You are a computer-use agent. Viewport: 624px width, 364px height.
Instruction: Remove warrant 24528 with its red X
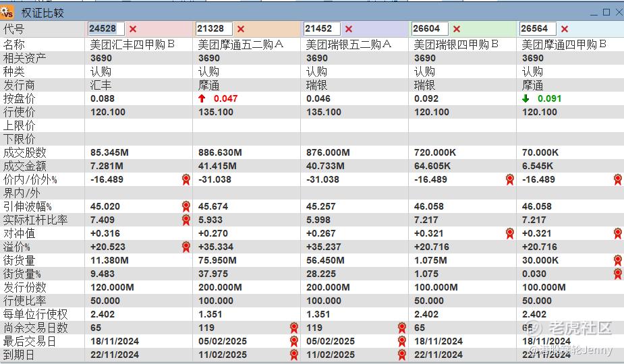click(133, 29)
